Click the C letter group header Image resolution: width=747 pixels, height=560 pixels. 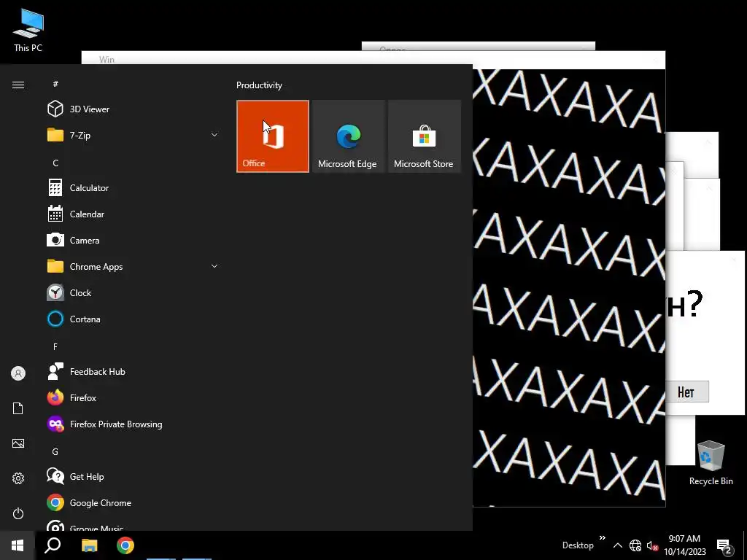[x=55, y=163]
